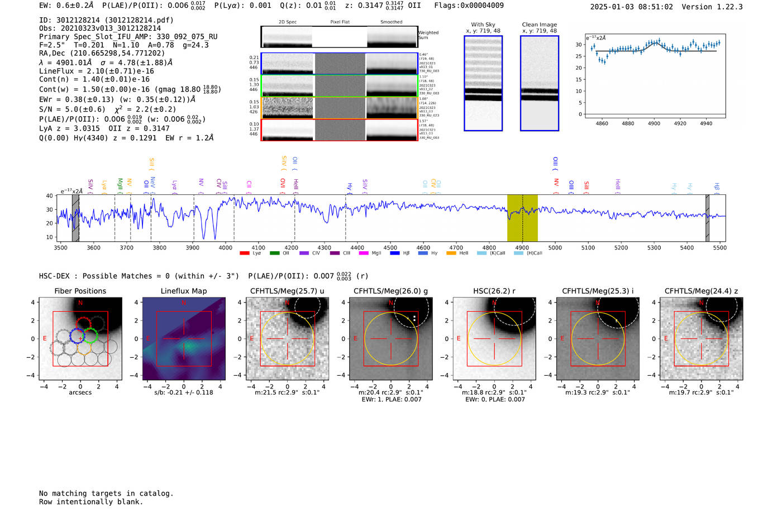Screen dimensions: 782x532
Task: Open the CFHTLS/Meg(25.3) i image
Action: pos(598,339)
